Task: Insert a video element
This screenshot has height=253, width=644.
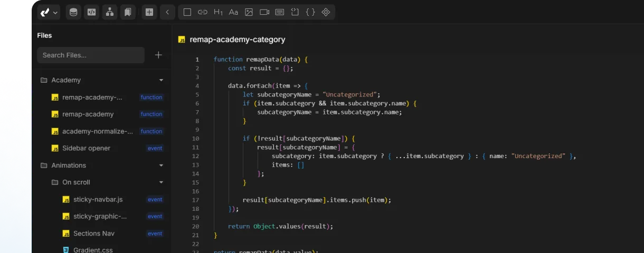Action: pos(264,12)
